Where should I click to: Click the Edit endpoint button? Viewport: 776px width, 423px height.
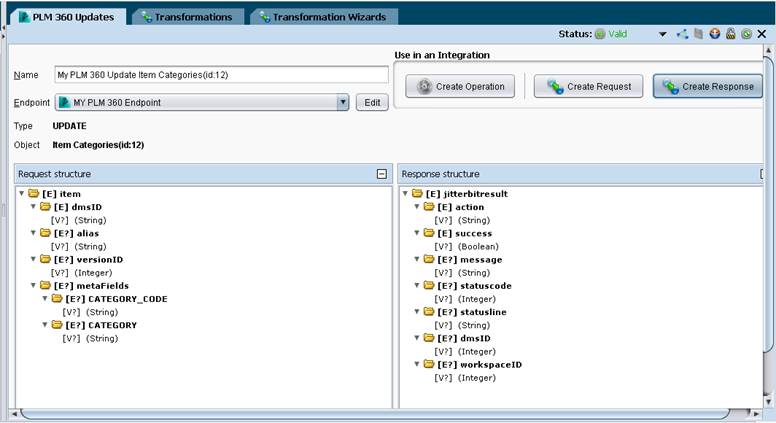coord(372,102)
